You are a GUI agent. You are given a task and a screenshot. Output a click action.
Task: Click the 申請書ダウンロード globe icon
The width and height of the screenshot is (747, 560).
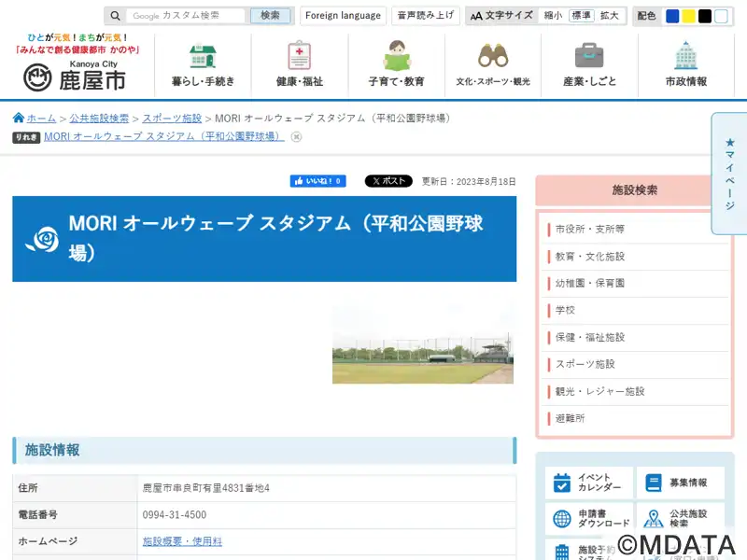(562, 519)
